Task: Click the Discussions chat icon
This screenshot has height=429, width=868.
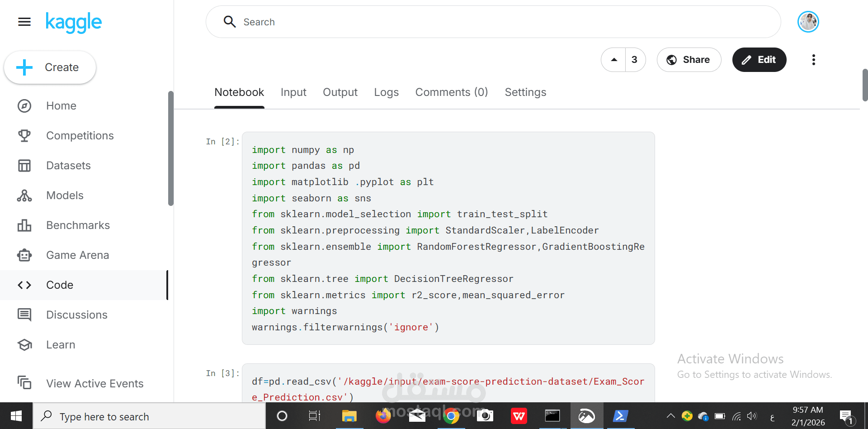Action: point(24,315)
